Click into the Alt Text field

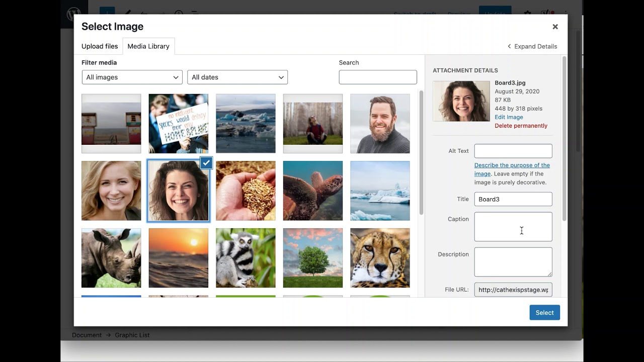513,151
